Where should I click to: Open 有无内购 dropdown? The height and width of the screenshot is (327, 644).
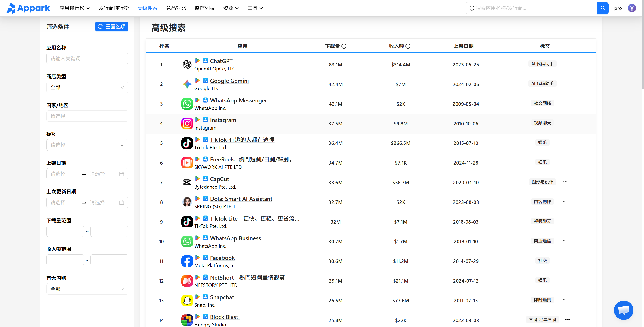pyautogui.click(x=87, y=289)
